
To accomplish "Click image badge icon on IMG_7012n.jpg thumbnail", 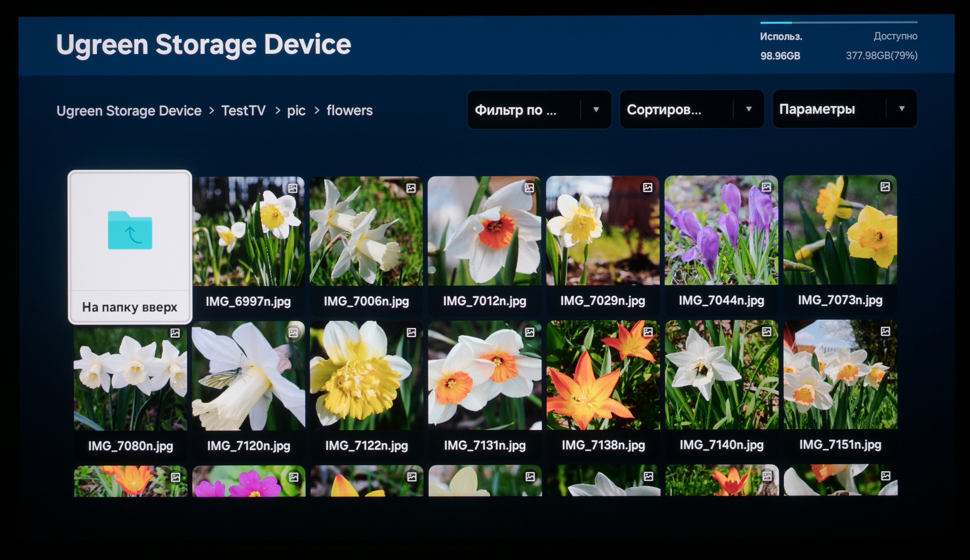I will (x=530, y=188).
